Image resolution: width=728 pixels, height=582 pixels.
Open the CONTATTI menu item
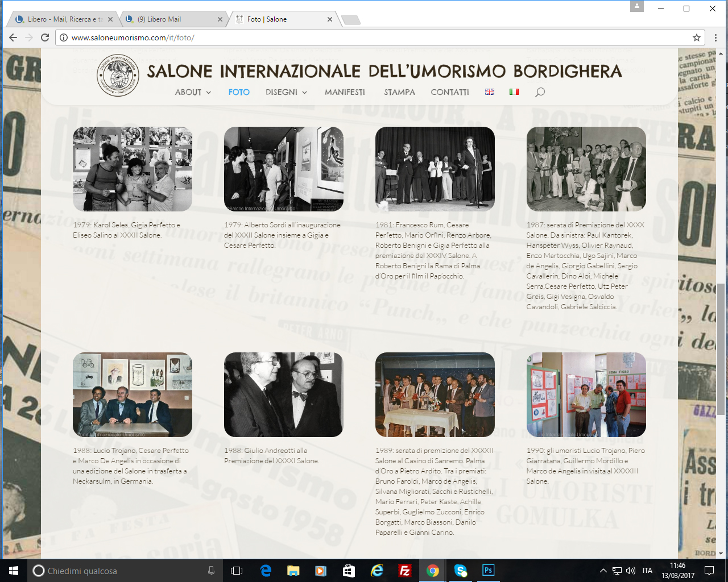450,92
